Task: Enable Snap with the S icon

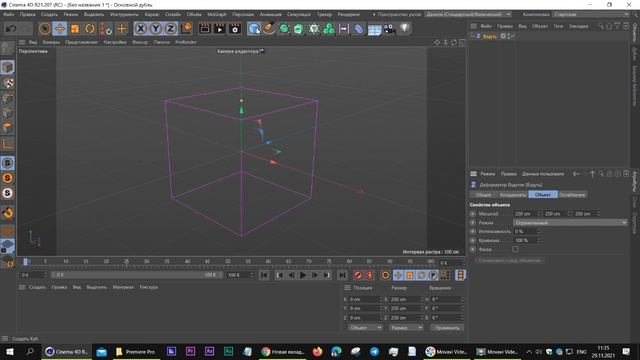Action: coord(7,163)
